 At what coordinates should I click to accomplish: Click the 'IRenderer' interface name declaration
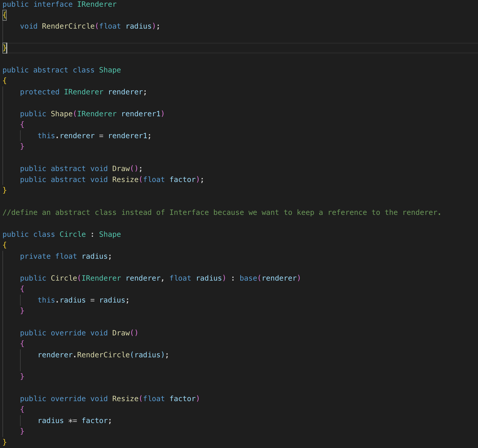click(x=97, y=4)
